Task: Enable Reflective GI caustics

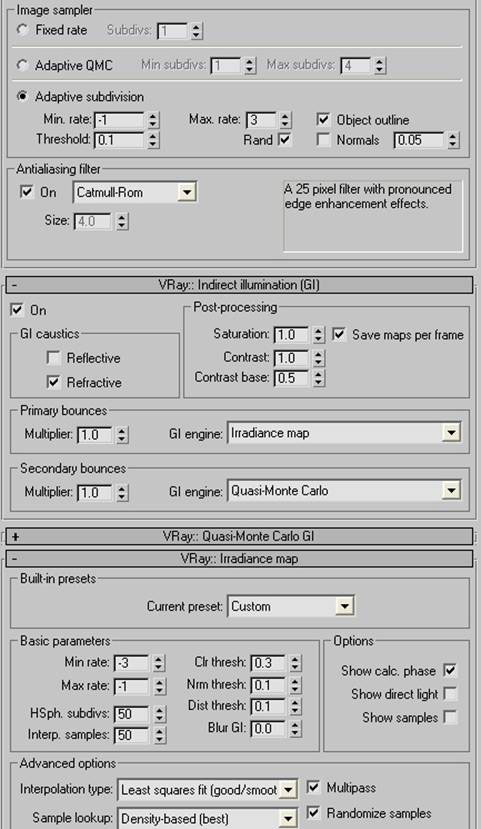Action: coord(54,358)
